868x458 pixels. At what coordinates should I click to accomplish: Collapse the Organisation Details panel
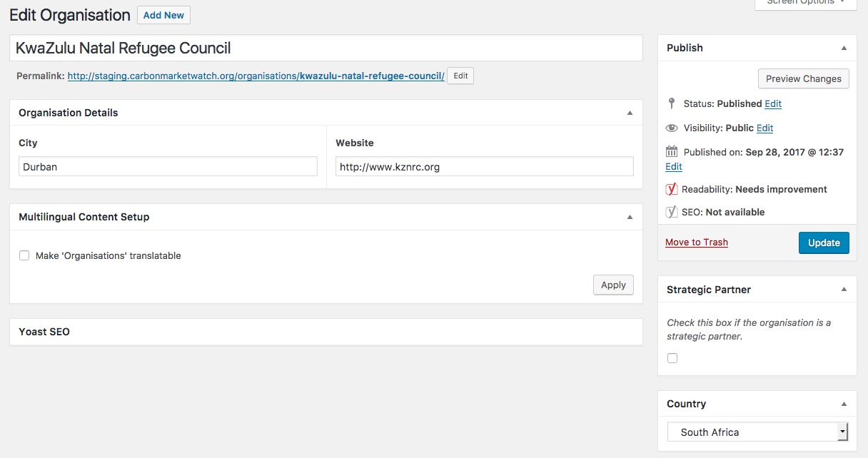click(630, 113)
